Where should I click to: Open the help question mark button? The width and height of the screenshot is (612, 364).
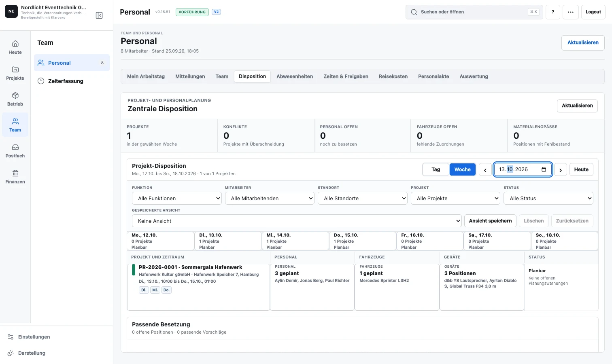click(x=553, y=12)
